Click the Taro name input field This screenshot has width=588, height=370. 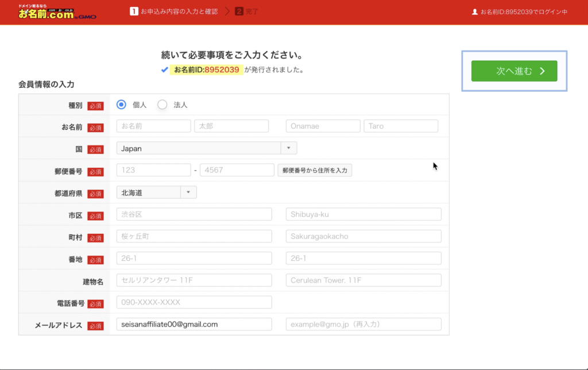401,125
